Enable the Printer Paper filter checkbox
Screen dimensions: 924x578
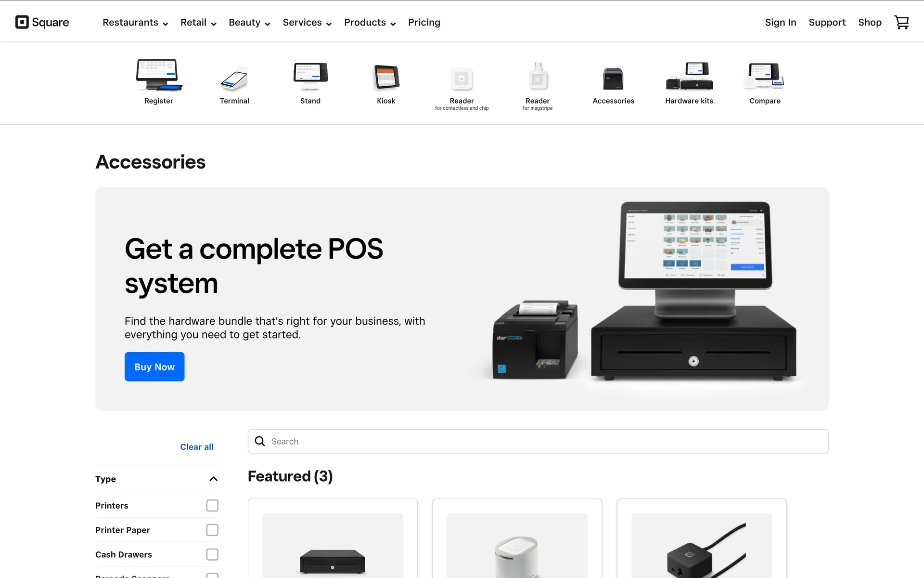[212, 530]
